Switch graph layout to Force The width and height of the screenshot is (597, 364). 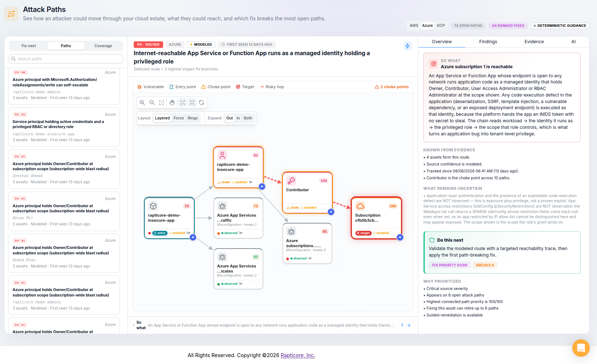[x=179, y=118]
